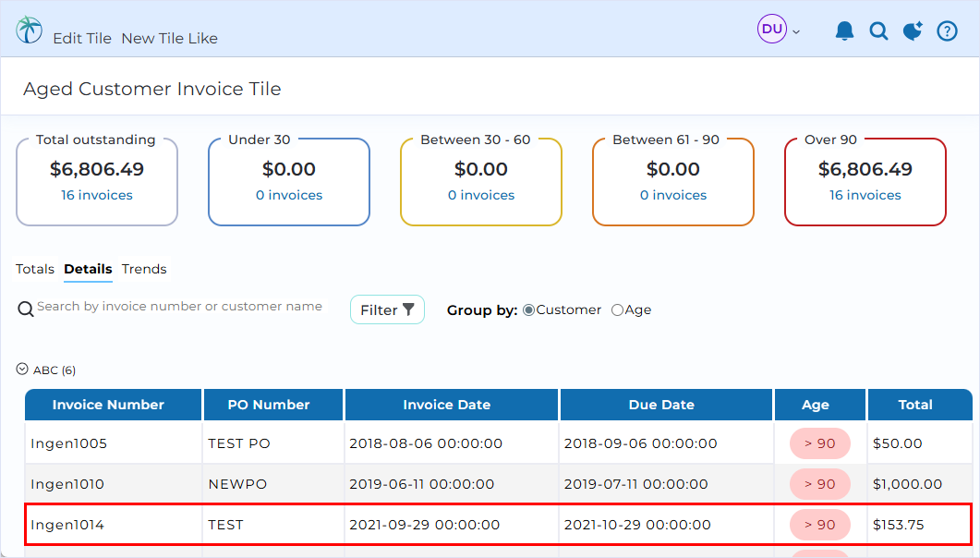The height and width of the screenshot is (558, 980).
Task: Focus the invoice or customer search field
Action: tap(179, 306)
